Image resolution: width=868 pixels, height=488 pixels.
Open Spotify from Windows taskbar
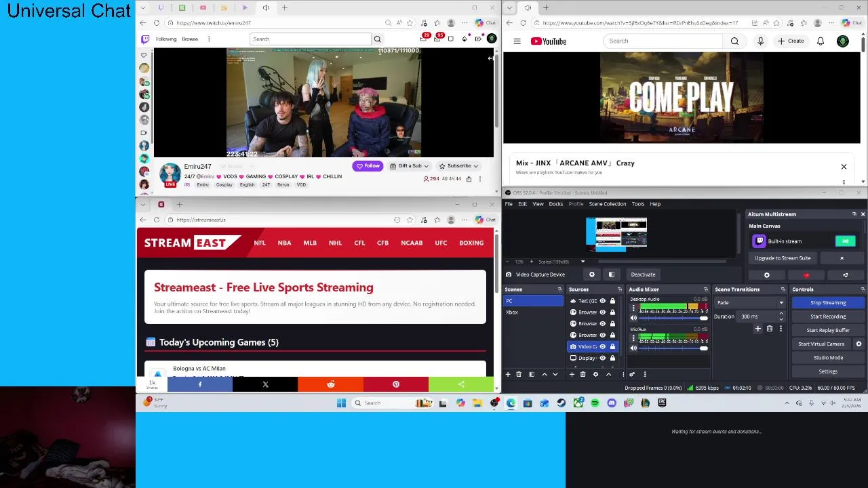(x=595, y=403)
